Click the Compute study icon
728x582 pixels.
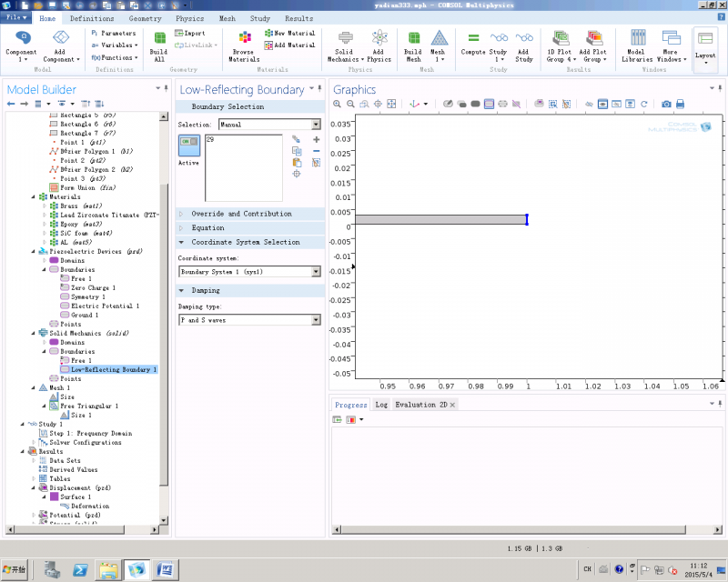pyautogui.click(x=473, y=44)
